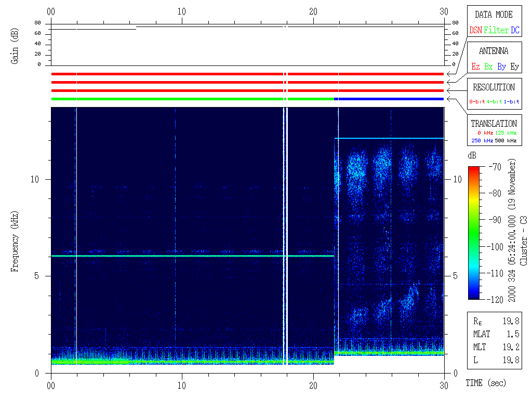Select the red Ez antenna label

click(x=475, y=67)
